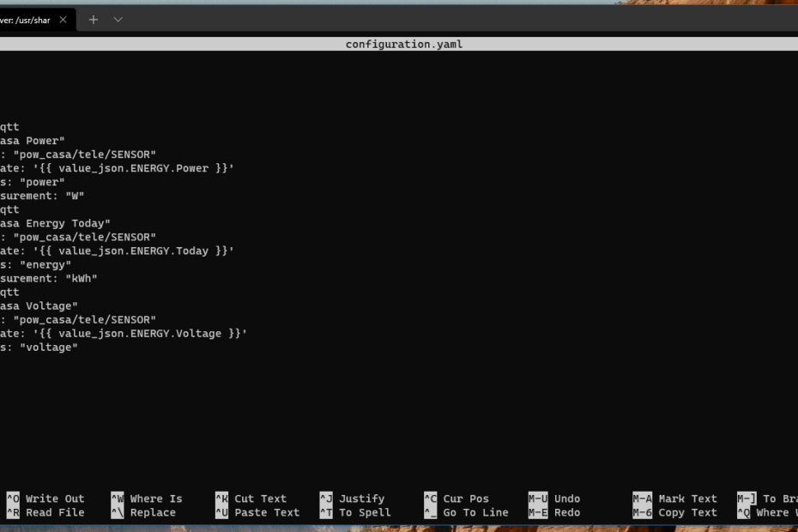798x532 pixels.
Task: Click the ^K Cut Text shortcut
Action: [251, 499]
